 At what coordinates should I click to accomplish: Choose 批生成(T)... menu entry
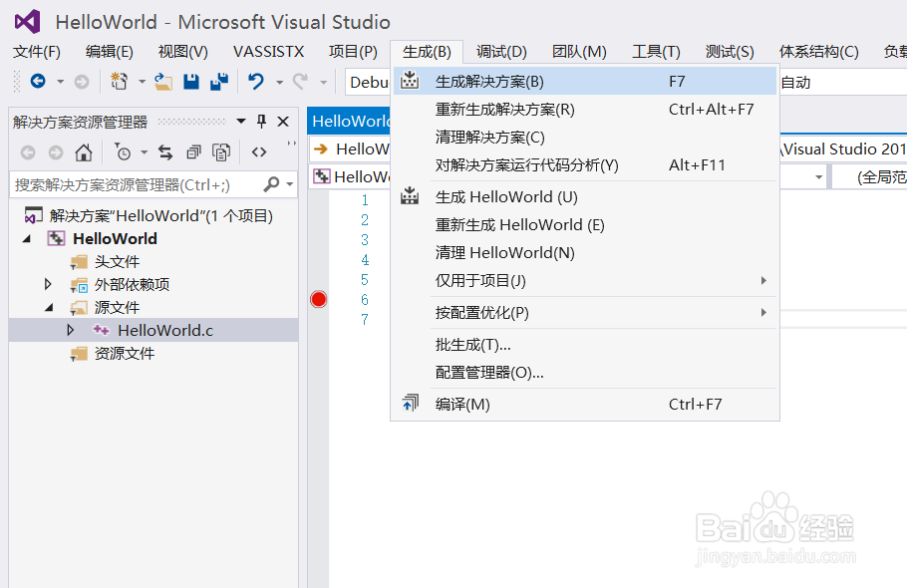(586, 345)
